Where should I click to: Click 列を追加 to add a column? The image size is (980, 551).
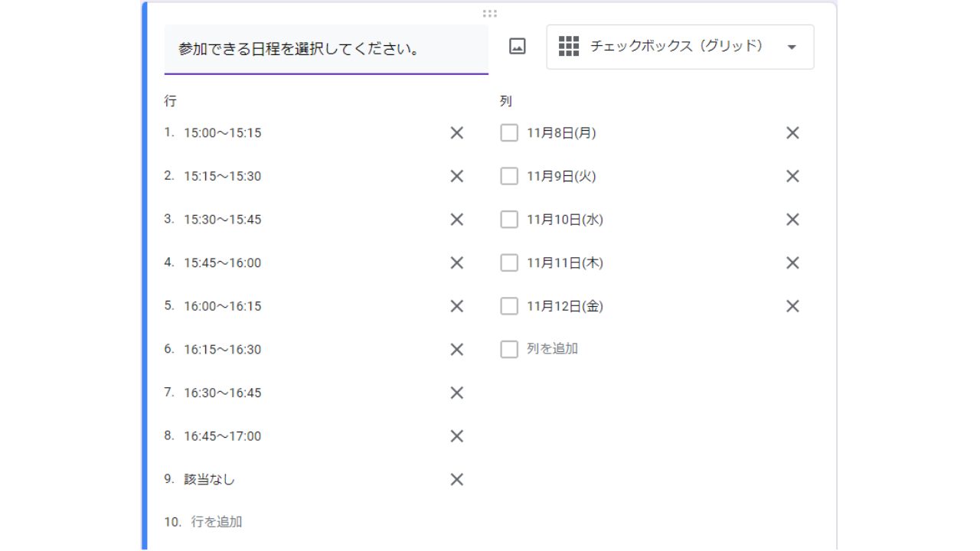[552, 349]
